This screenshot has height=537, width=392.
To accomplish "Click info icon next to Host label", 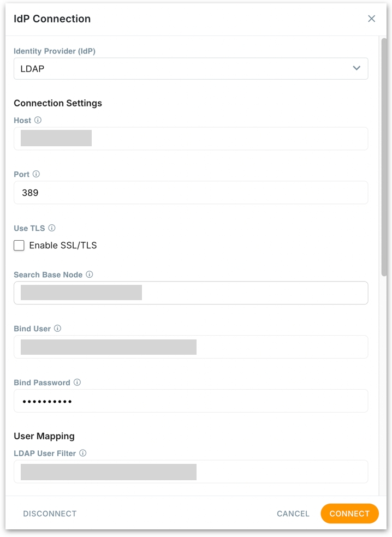I will pos(38,120).
